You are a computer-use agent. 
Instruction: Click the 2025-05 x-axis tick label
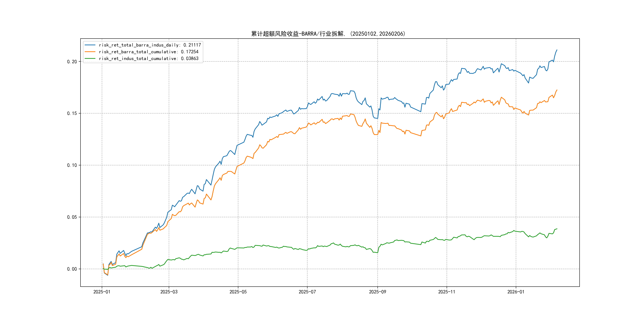[238, 292]
